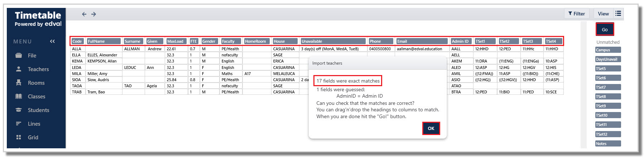
Task: Open the Grid icon
Action: point(19,137)
